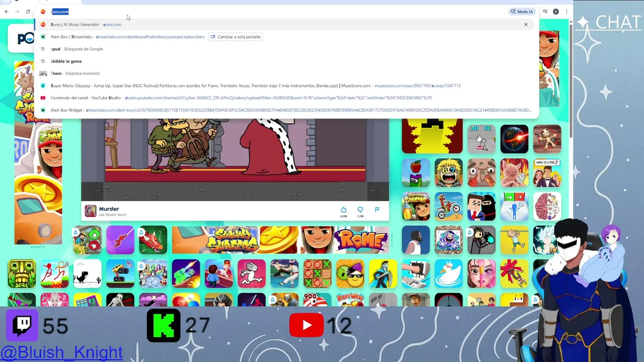Open the red dragon game tile
The width and height of the screenshot is (644, 362).
(x=153, y=240)
